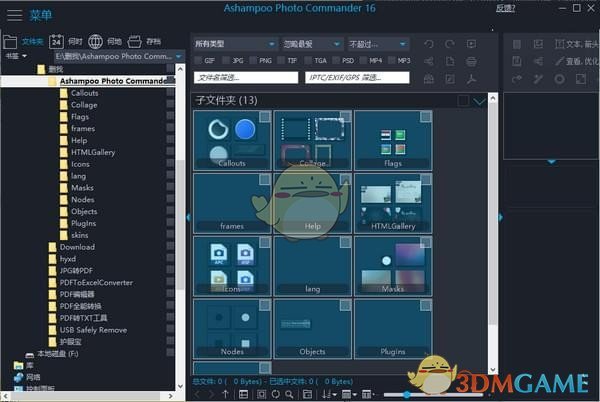Click the PDF export icon

(471, 79)
